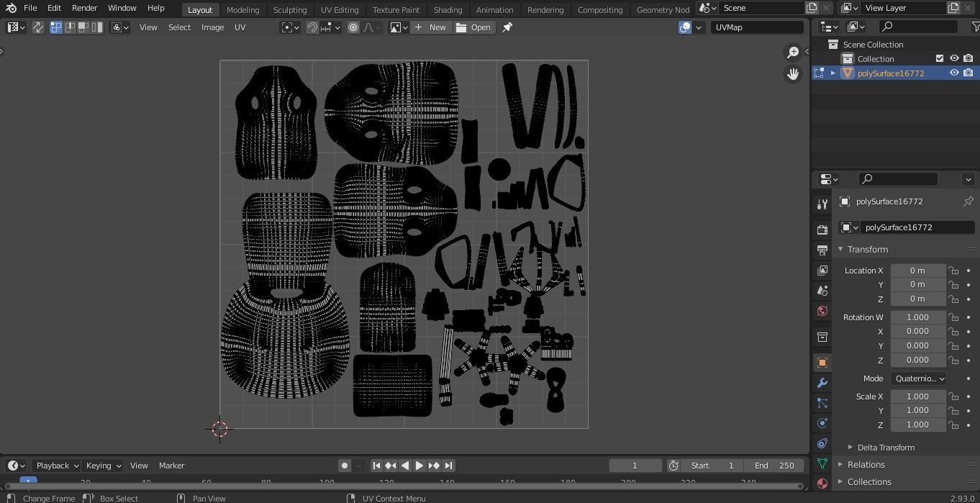Open the UV editor type dropdown
980x503 pixels.
tap(16, 27)
